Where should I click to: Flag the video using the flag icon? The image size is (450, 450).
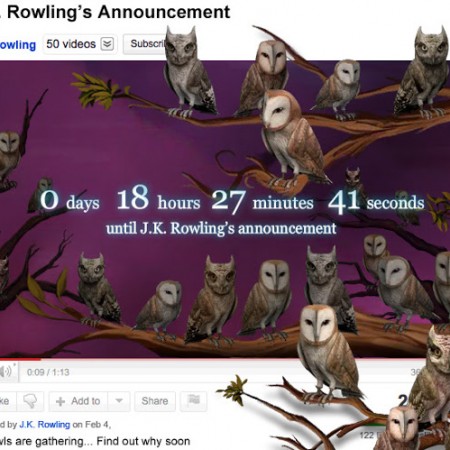pyautogui.click(x=193, y=401)
